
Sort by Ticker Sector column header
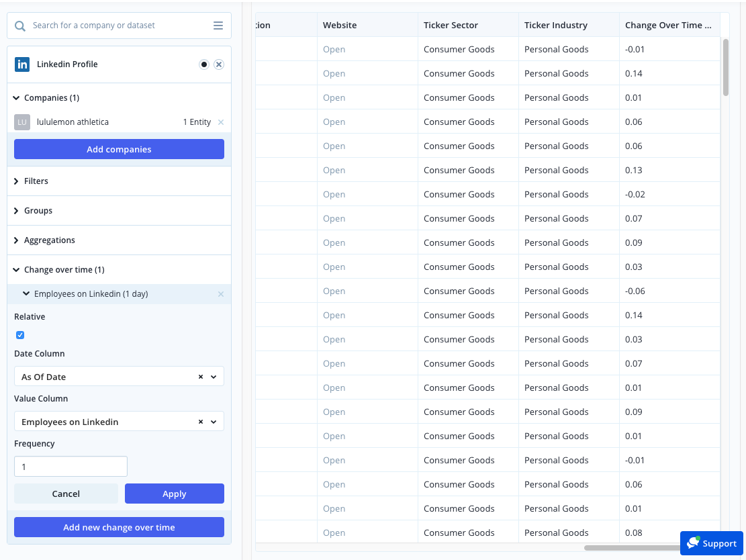pos(468,26)
